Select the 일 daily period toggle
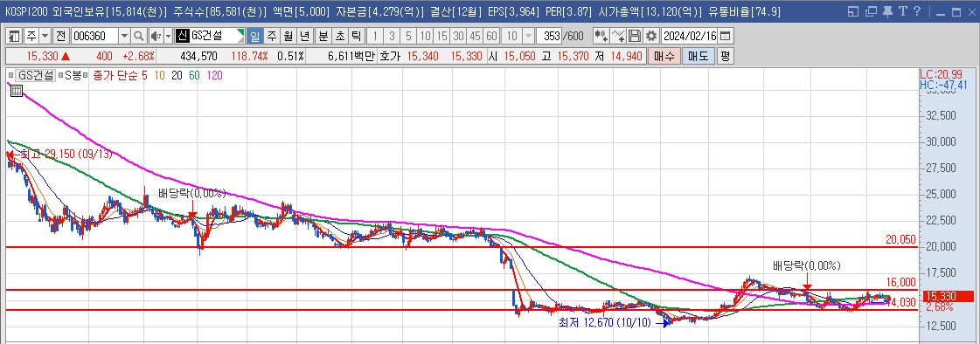980x344 pixels. [255, 36]
